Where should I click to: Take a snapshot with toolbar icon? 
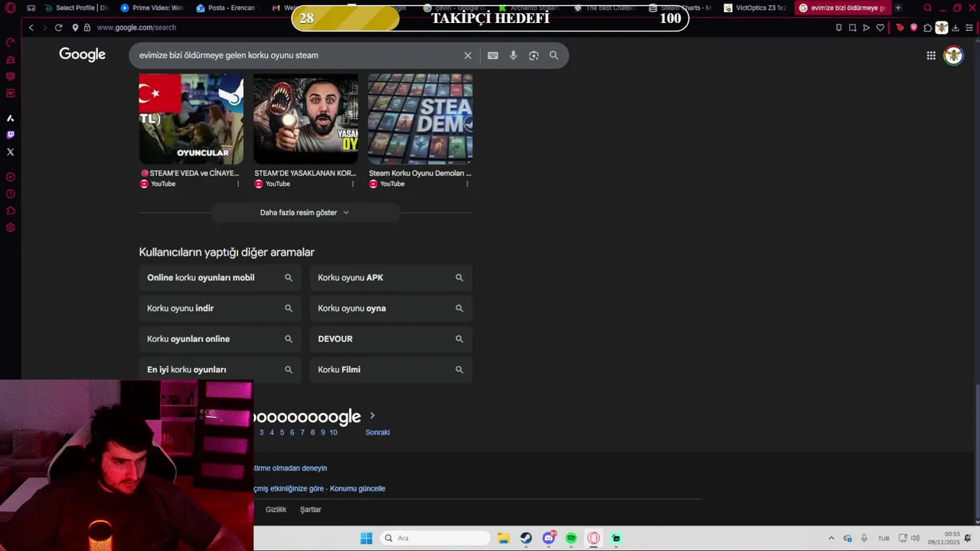tap(852, 28)
